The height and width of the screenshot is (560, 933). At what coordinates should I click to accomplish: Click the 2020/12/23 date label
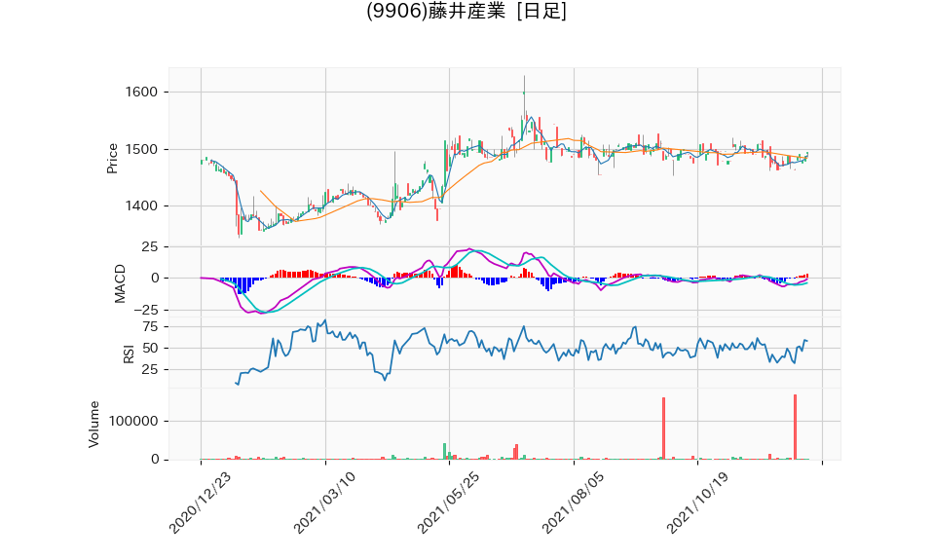(x=200, y=503)
